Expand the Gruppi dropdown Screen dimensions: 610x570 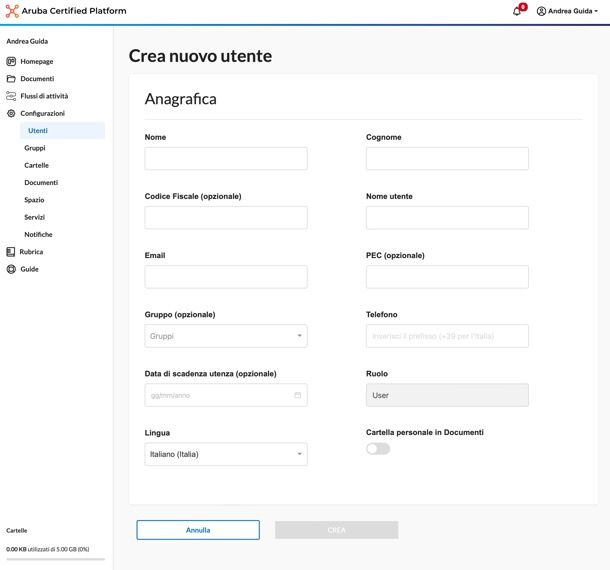pos(226,336)
